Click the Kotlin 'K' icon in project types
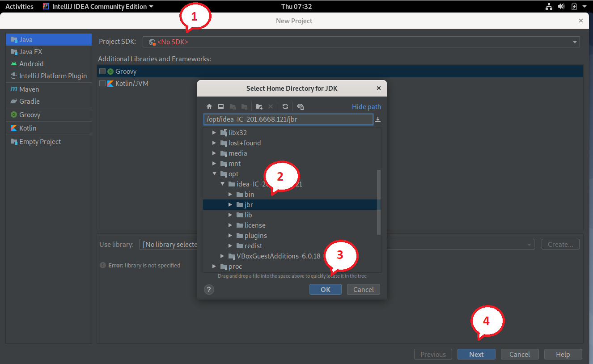This screenshot has width=593, height=364. click(14, 128)
